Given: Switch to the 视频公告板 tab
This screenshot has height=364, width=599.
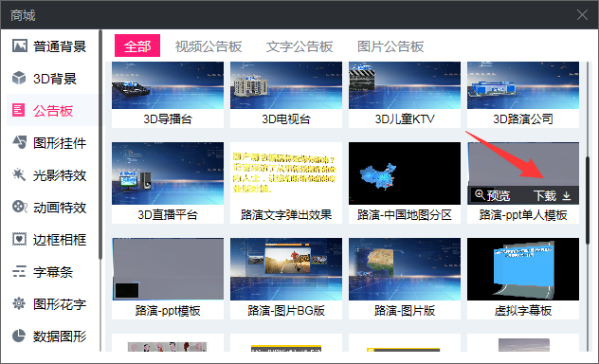Looking at the screenshot, I should 209,46.
